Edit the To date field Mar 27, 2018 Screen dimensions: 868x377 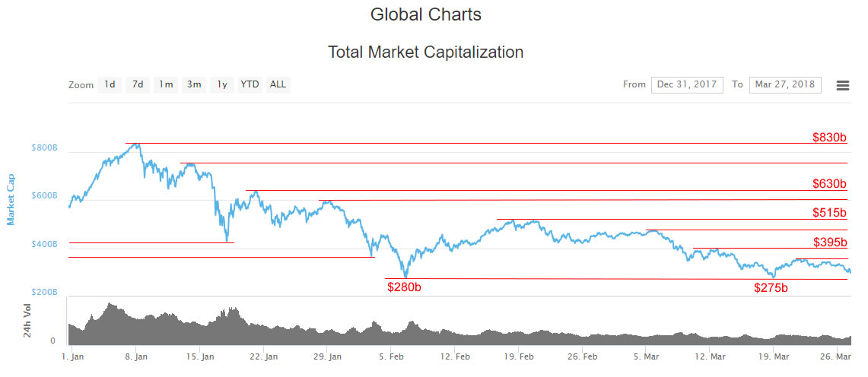785,84
